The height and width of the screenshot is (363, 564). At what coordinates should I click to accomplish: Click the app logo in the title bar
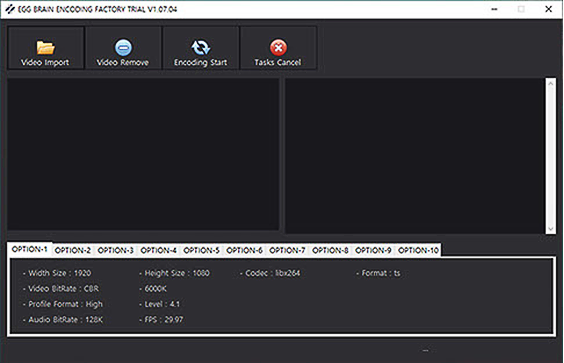[10, 9]
